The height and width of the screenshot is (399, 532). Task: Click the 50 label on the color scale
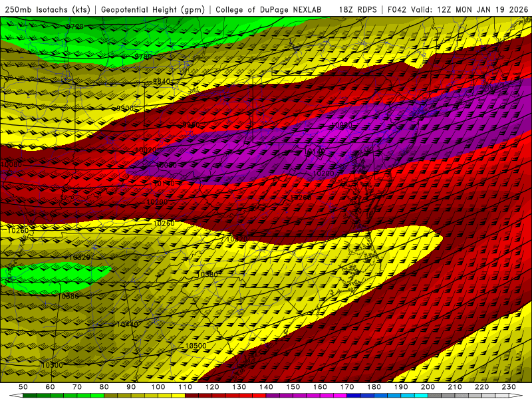tap(23, 387)
